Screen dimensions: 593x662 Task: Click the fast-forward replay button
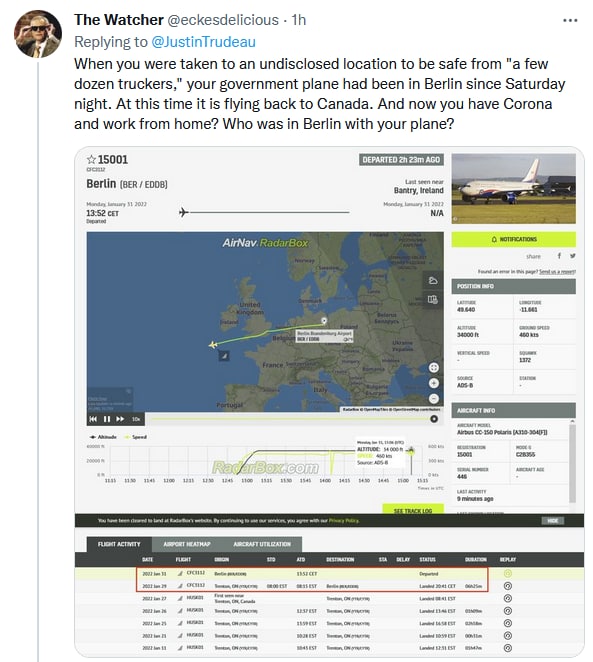[x=120, y=419]
